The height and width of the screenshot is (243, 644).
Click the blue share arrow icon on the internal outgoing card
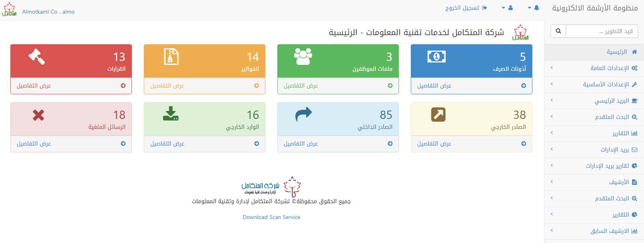pyautogui.click(x=303, y=115)
